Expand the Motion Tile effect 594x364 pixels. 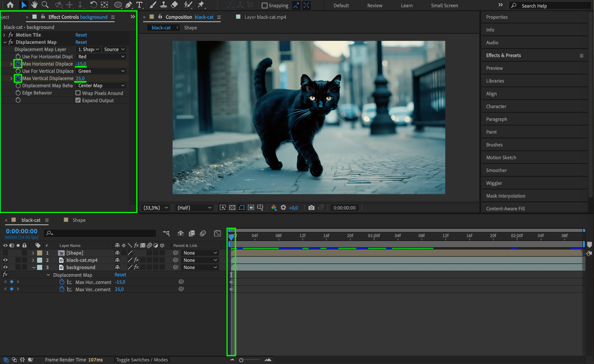4,35
